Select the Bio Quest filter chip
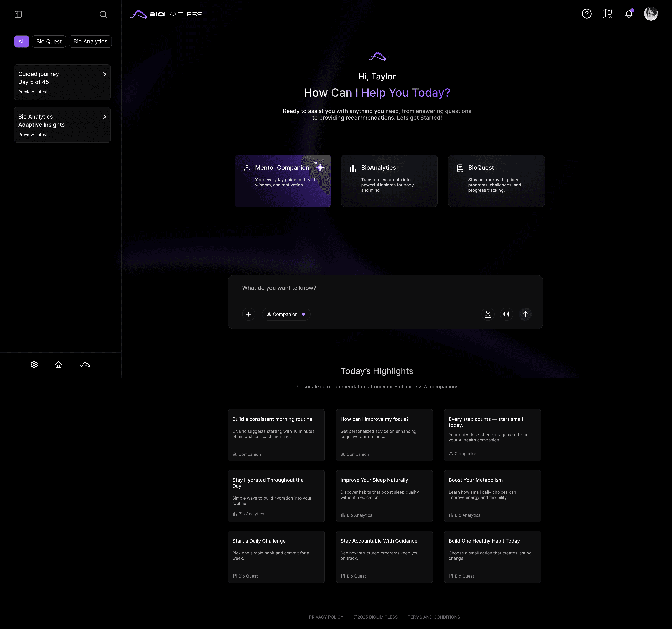This screenshot has width=672, height=629. [x=49, y=42]
